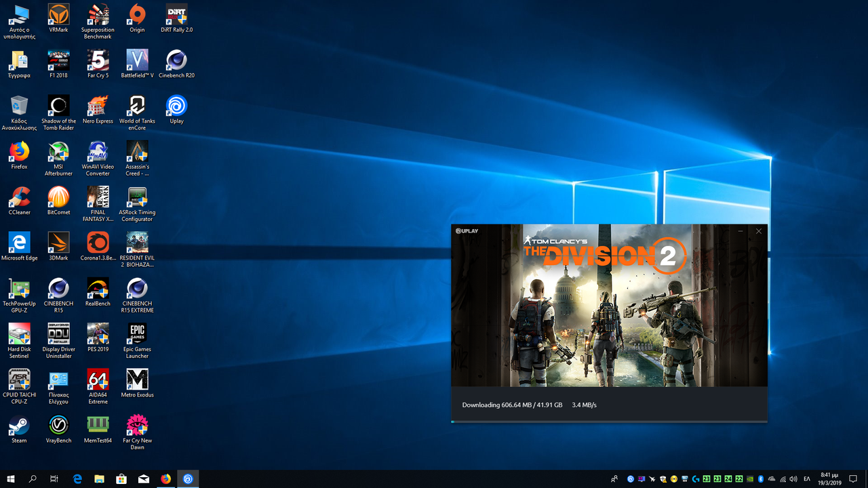This screenshot has height=488, width=868.
Task: Open the VRMark desktop shortcut
Action: pyautogui.click(x=58, y=19)
